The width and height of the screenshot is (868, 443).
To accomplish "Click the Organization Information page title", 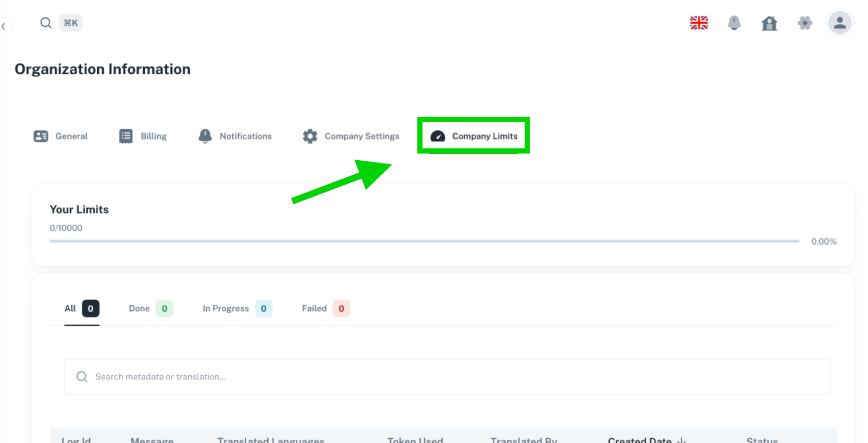I will pyautogui.click(x=103, y=69).
